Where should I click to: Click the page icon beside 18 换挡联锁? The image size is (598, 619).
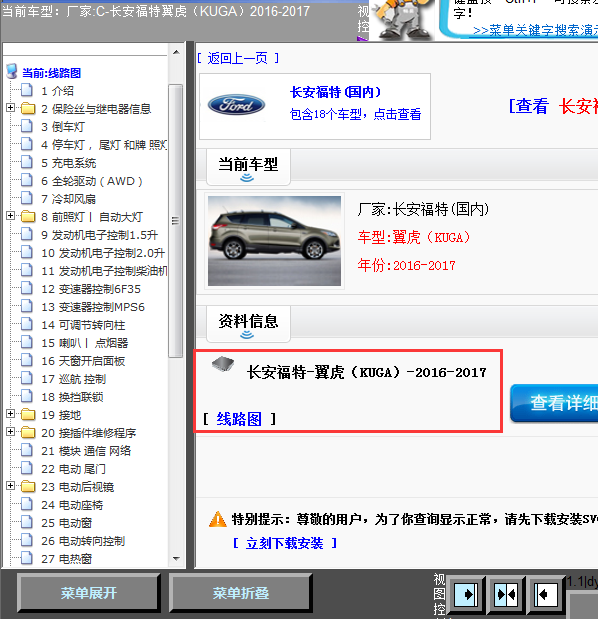point(27,396)
